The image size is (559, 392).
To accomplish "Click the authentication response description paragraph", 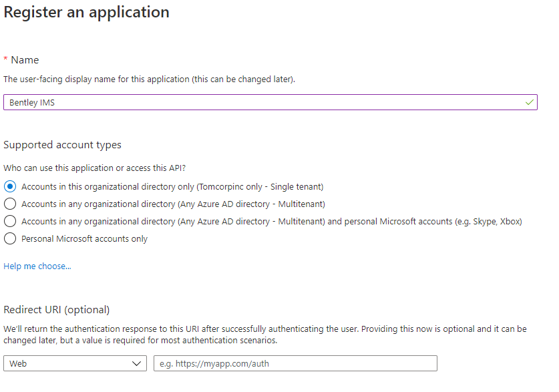I will pyautogui.click(x=264, y=335).
